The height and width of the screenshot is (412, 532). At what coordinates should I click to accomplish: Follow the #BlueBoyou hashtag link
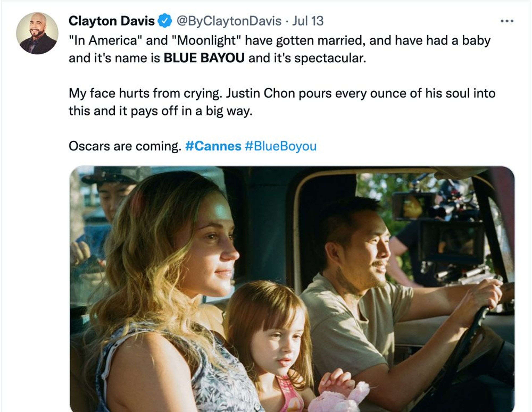point(281,146)
